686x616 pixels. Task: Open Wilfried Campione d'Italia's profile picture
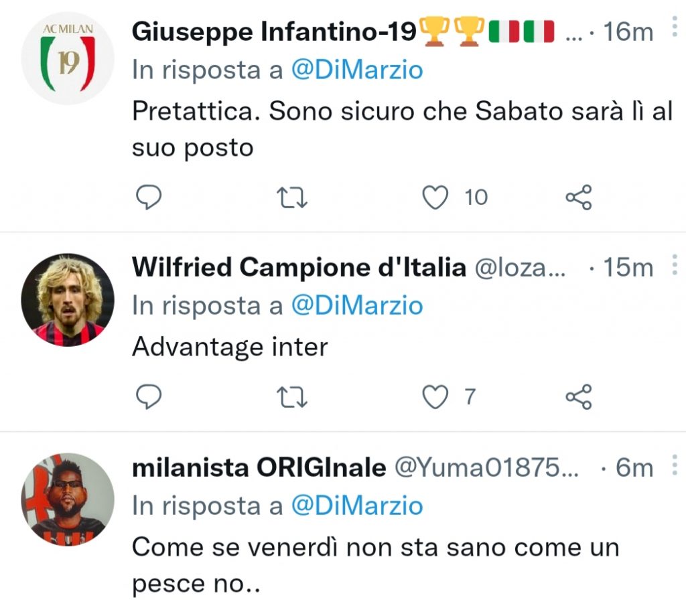pos(68,299)
